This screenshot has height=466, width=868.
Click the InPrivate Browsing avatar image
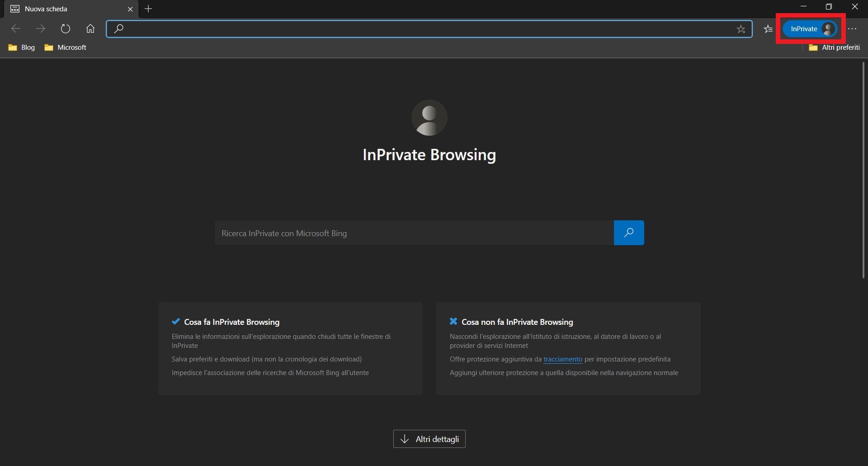tap(429, 118)
